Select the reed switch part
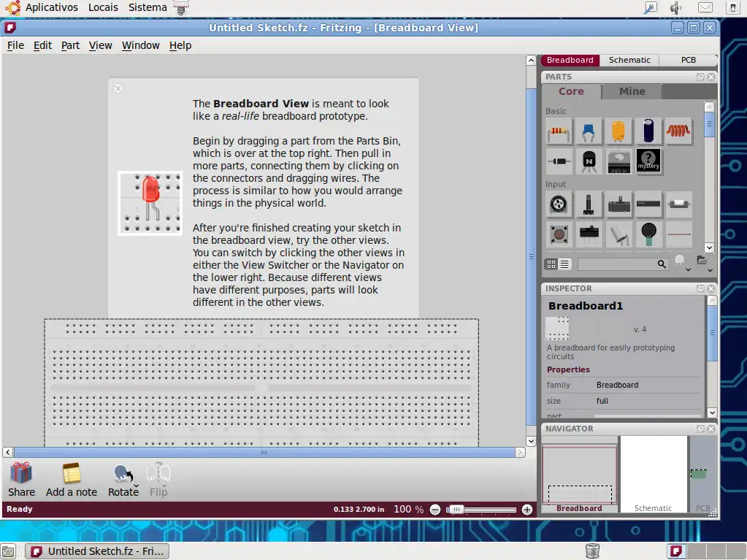The image size is (747, 560). pyautogui.click(x=678, y=204)
